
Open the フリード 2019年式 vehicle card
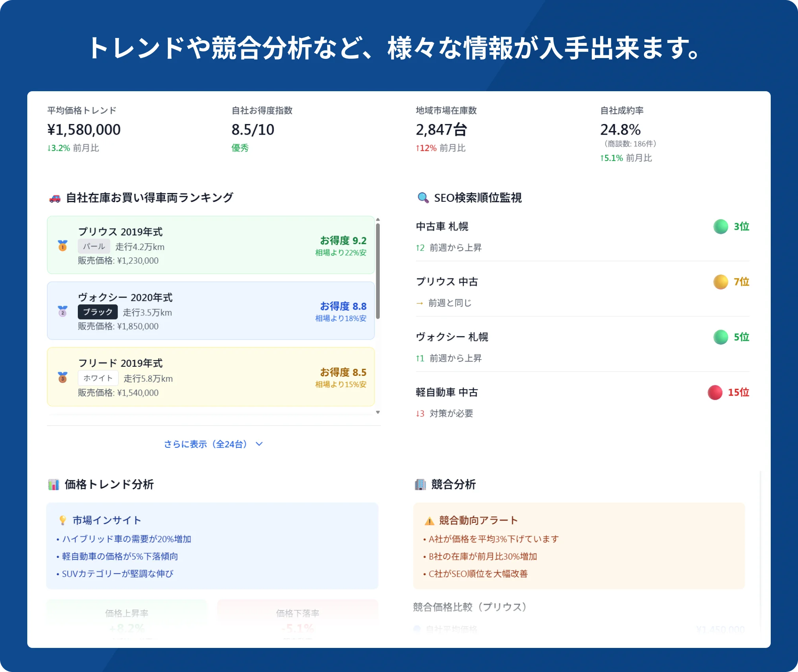tap(211, 377)
